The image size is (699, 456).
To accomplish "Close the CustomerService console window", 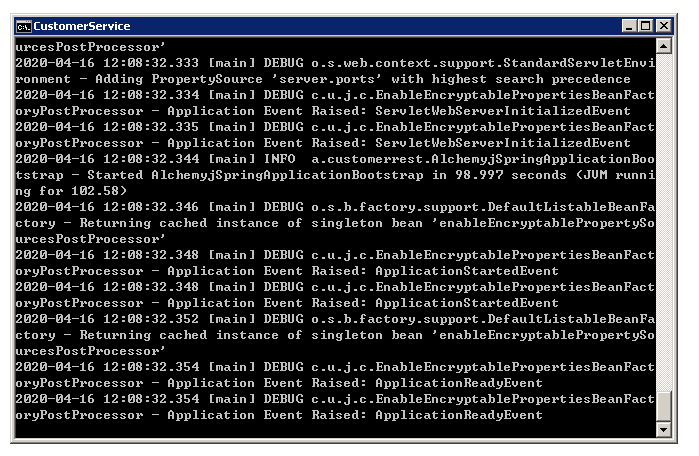I will [x=663, y=25].
